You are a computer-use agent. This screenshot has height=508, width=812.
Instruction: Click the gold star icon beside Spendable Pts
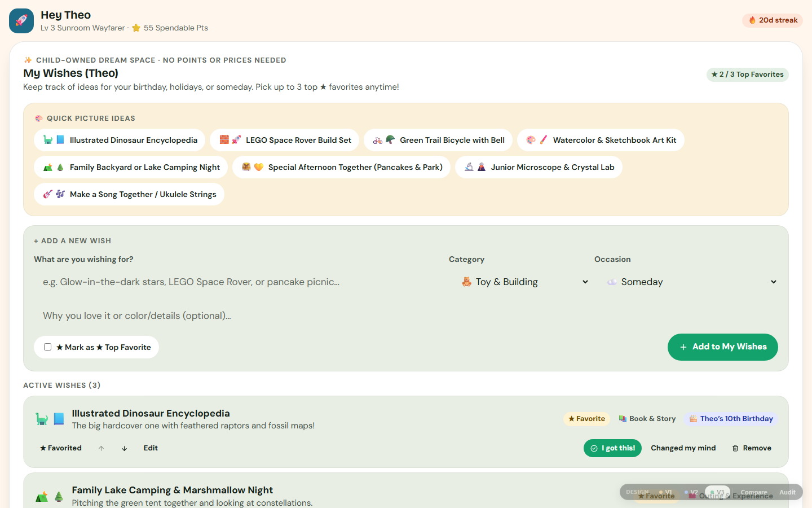click(136, 28)
